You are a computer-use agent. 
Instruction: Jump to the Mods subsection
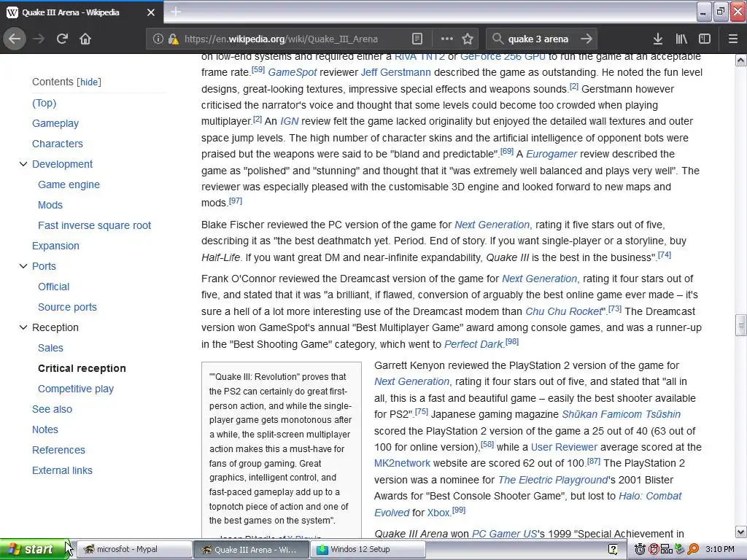pyautogui.click(x=50, y=205)
